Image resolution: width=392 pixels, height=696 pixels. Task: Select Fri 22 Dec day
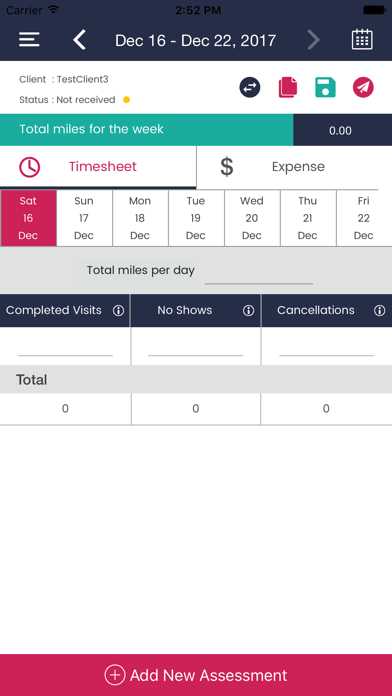tap(364, 218)
